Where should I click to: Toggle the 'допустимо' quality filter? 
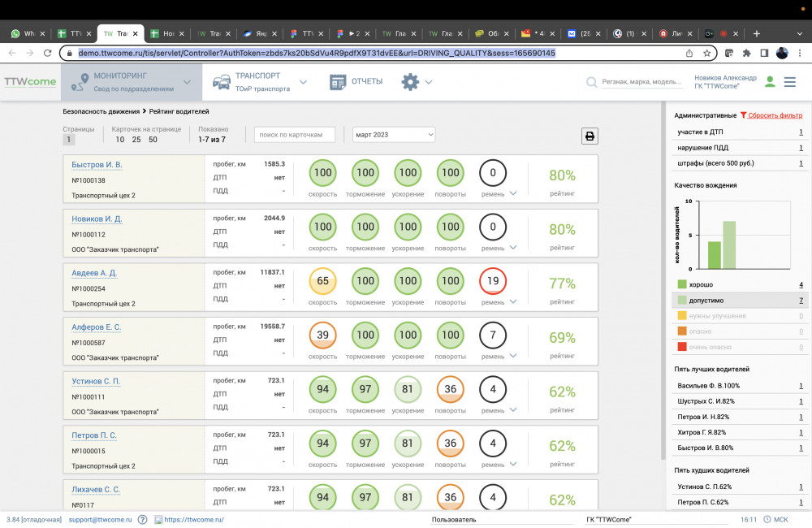[705, 301]
